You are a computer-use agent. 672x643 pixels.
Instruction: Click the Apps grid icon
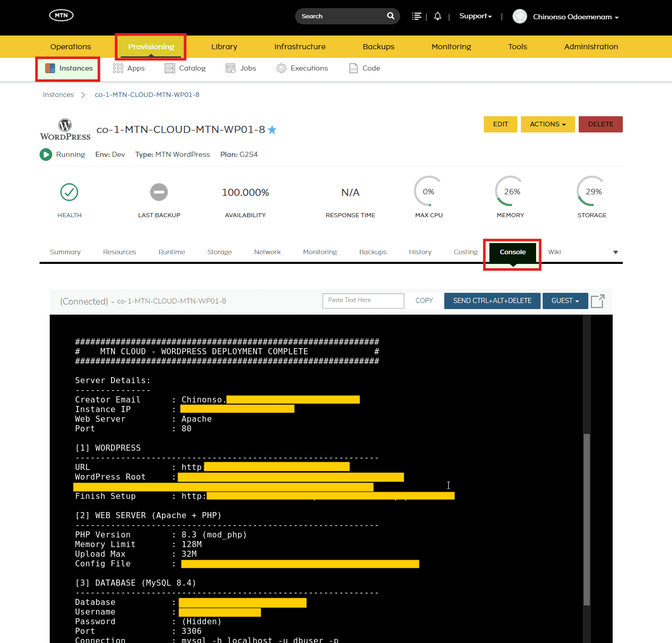coord(118,68)
